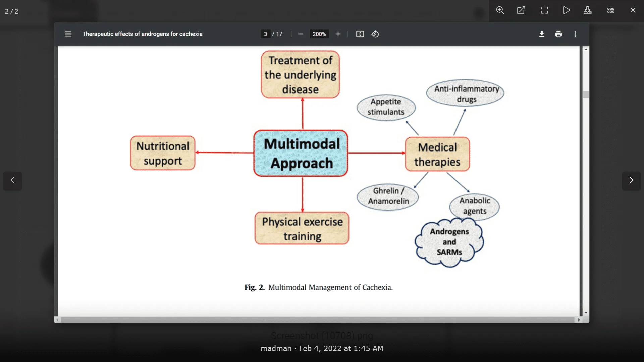
Task: Select previous slide navigation arrow
Action: [12, 180]
